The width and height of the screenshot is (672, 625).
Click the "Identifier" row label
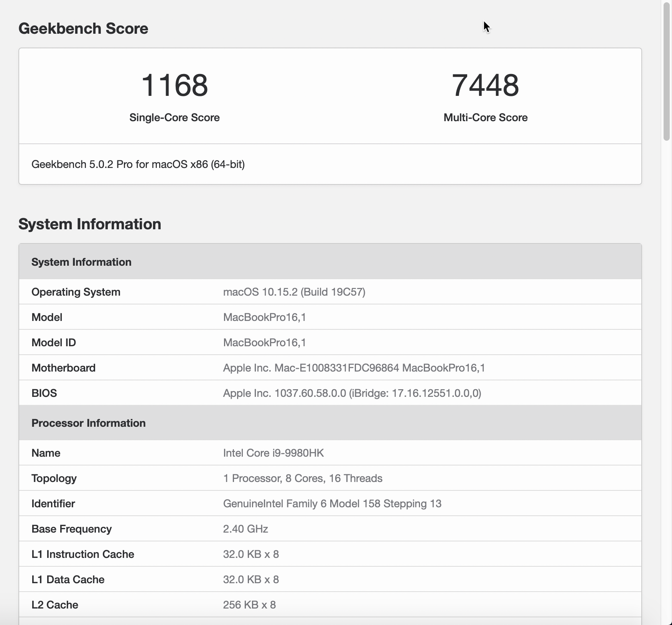pyautogui.click(x=53, y=504)
